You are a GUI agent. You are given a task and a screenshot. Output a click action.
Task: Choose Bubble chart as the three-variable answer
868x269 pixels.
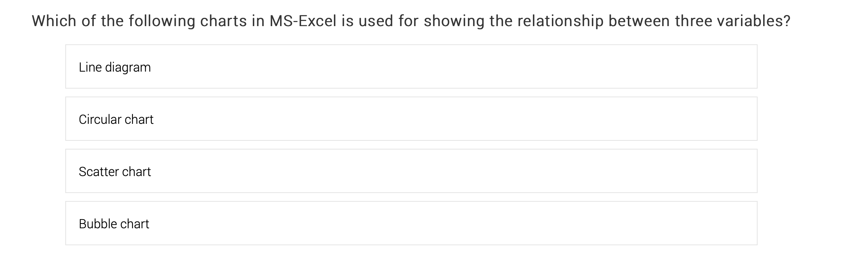411,223
